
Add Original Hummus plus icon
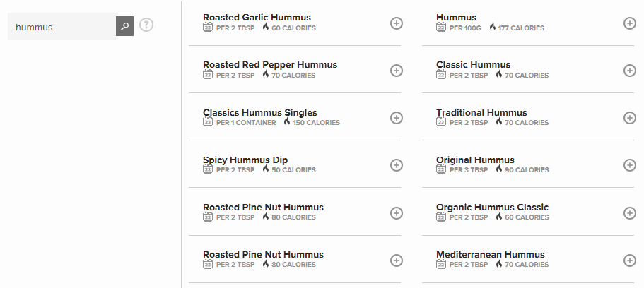pos(630,165)
